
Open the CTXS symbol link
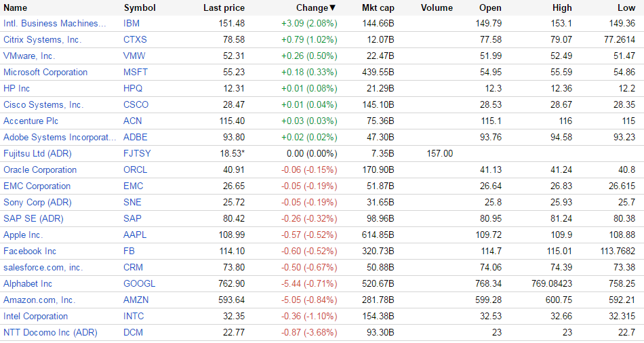point(135,40)
